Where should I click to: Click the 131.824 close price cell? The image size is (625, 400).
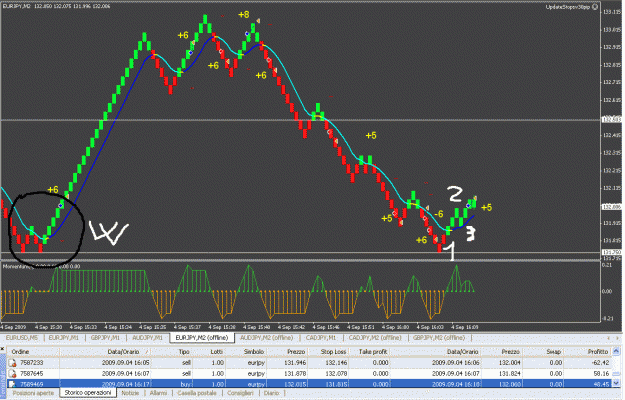click(509, 374)
